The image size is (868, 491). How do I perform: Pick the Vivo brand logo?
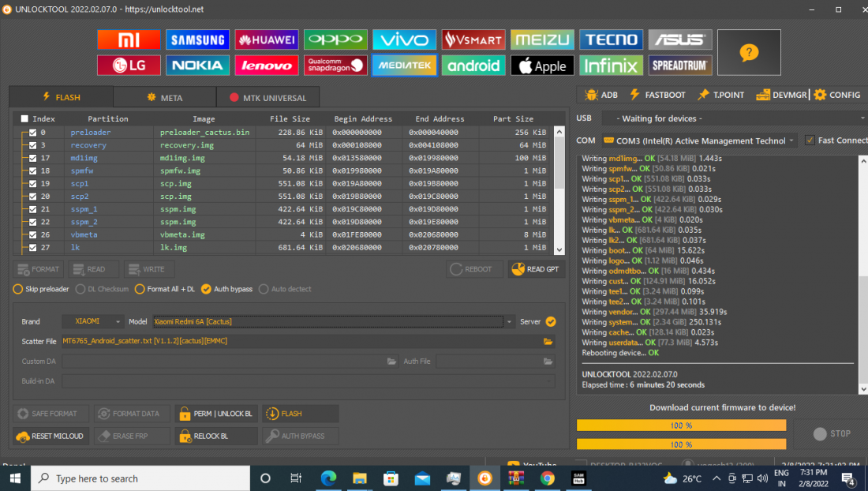(404, 39)
